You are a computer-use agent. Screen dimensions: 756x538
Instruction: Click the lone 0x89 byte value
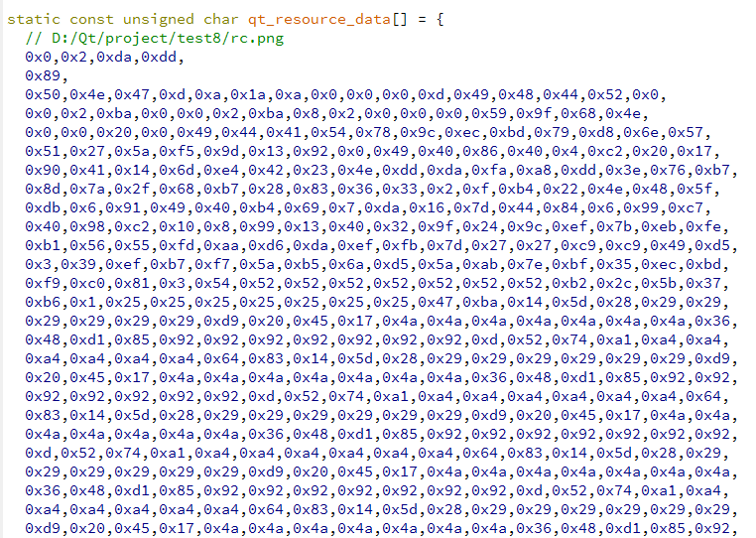(43, 75)
